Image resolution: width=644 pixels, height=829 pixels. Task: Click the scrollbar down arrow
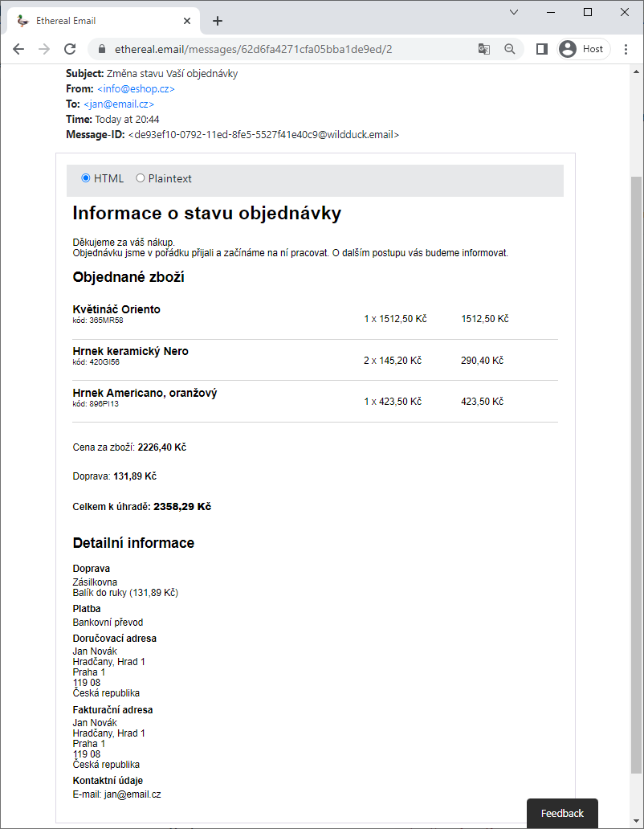tap(636, 821)
